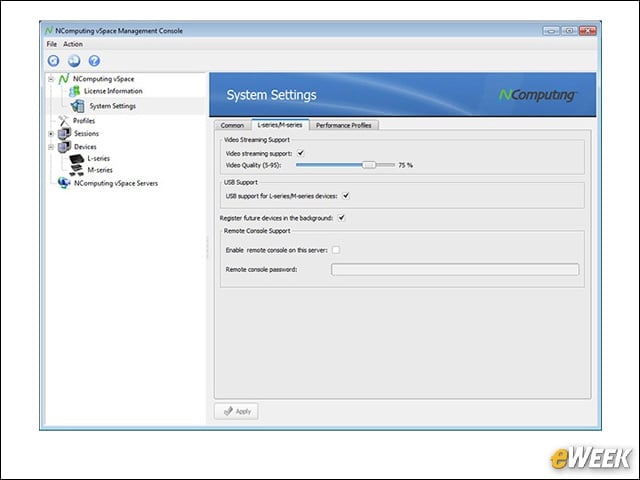Select Sessions in the tree
Image resolution: width=640 pixels, height=480 pixels.
click(86, 133)
